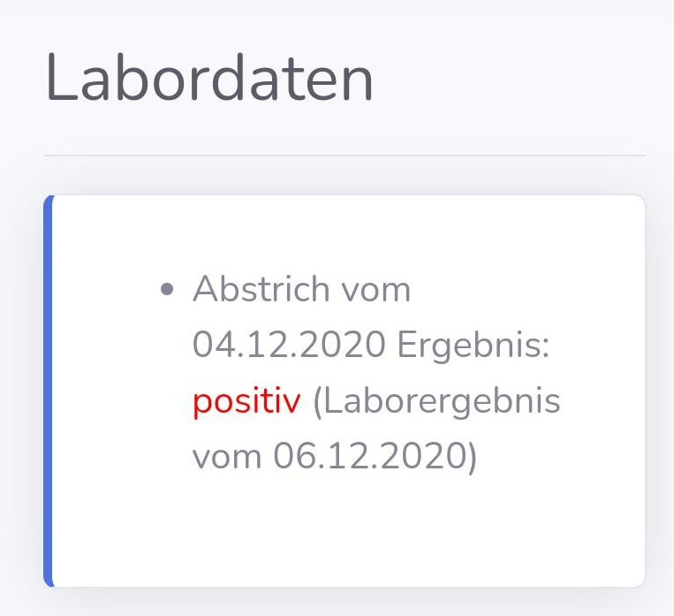Click the swab date "04.12.2020"

tap(288, 346)
